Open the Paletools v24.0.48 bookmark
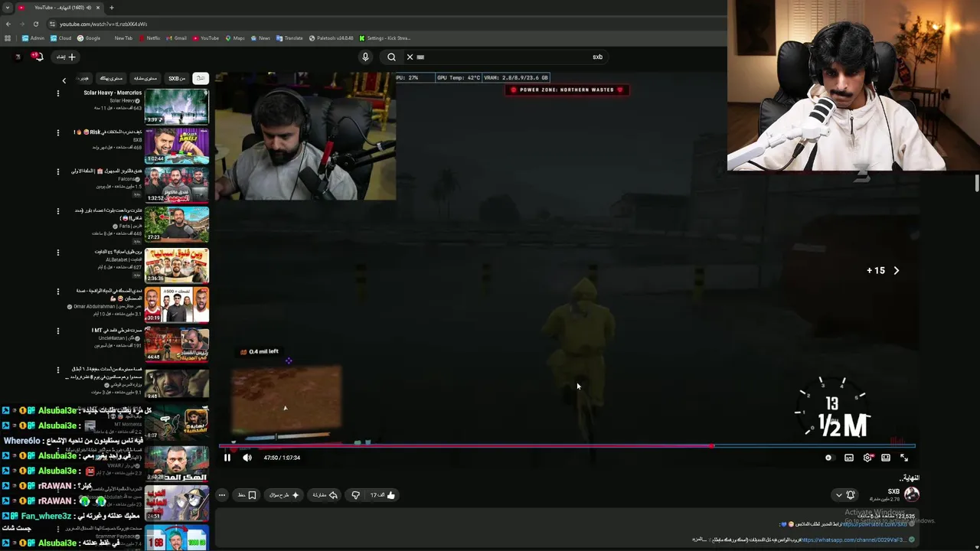The height and width of the screenshot is (551, 980). coord(332,38)
